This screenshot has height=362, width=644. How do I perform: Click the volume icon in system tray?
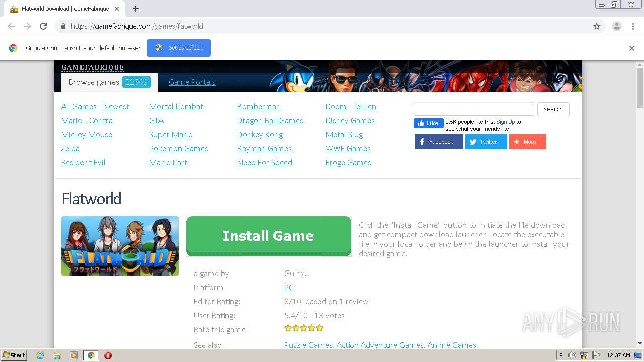coord(572,355)
